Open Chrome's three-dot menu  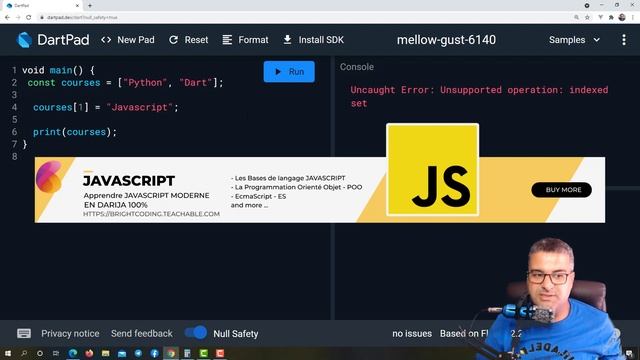[x=633, y=18]
